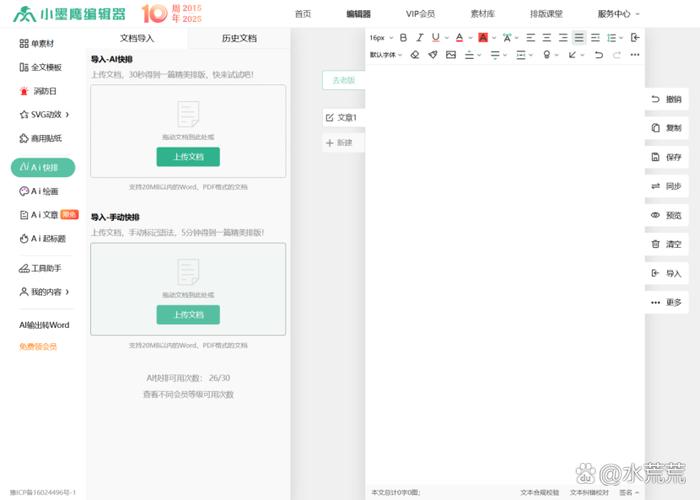Click the light bulb icon
This screenshot has width=700, height=500.
pos(546,54)
